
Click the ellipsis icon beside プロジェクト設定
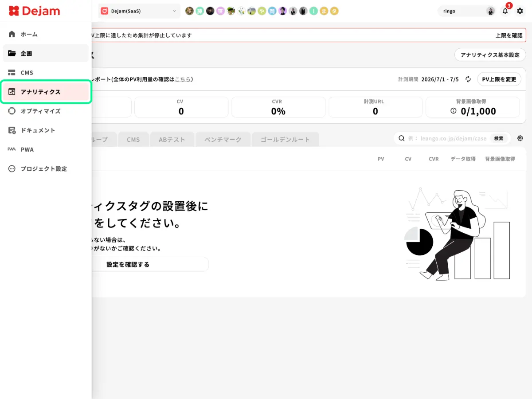12,169
